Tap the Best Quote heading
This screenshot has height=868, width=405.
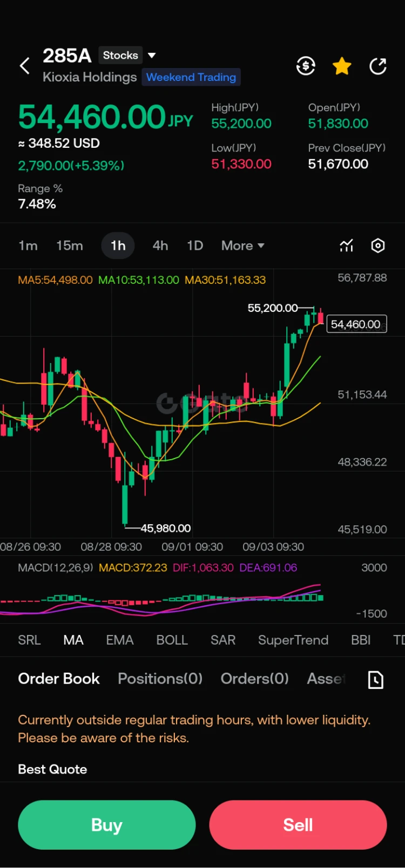point(52,769)
